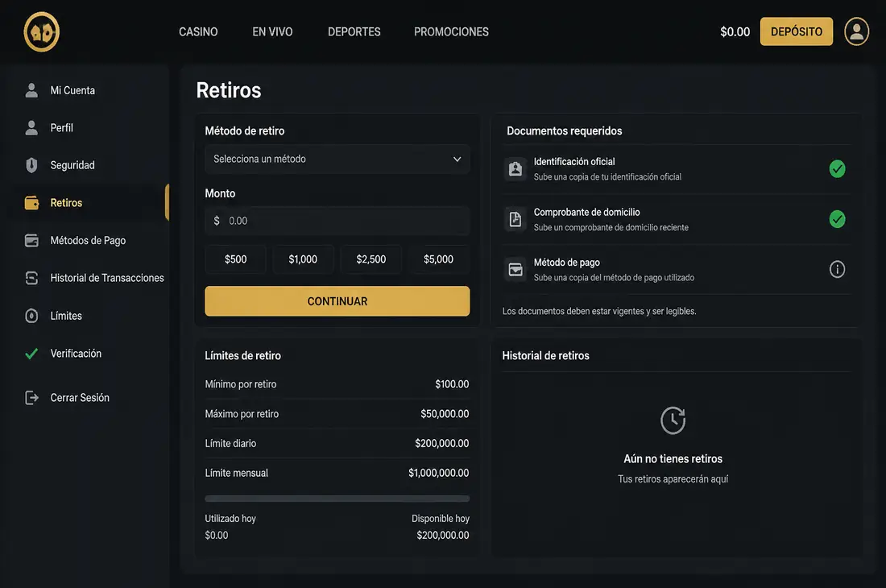Viewport: 886px width, 588px height.
Task: Click the Comprobante de domicilio document icon
Action: (x=515, y=219)
